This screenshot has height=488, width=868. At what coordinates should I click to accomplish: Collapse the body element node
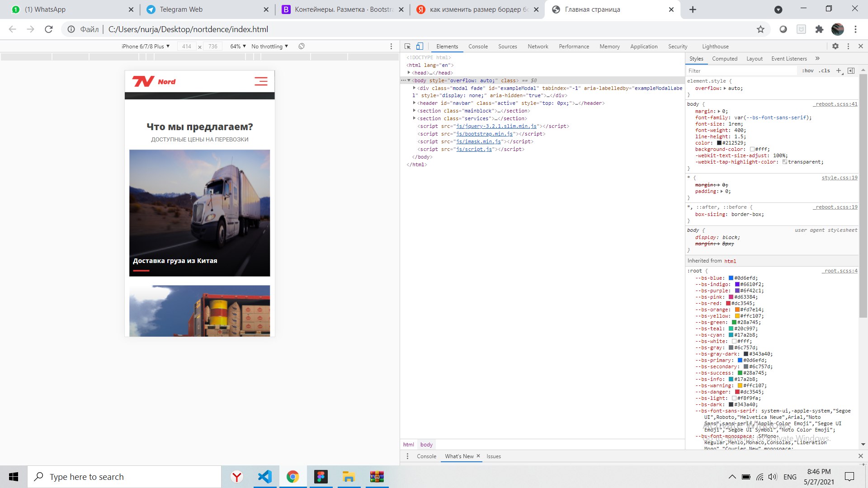click(x=409, y=80)
